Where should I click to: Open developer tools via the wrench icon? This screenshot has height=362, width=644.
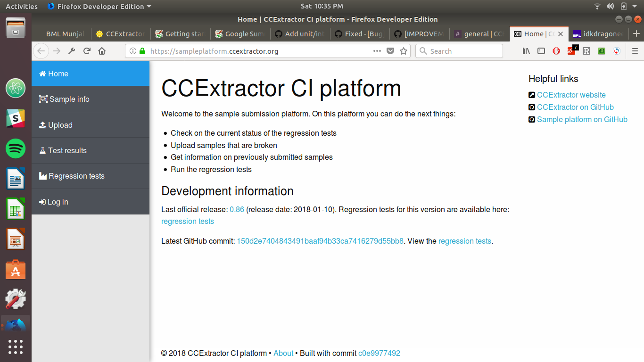click(x=72, y=51)
